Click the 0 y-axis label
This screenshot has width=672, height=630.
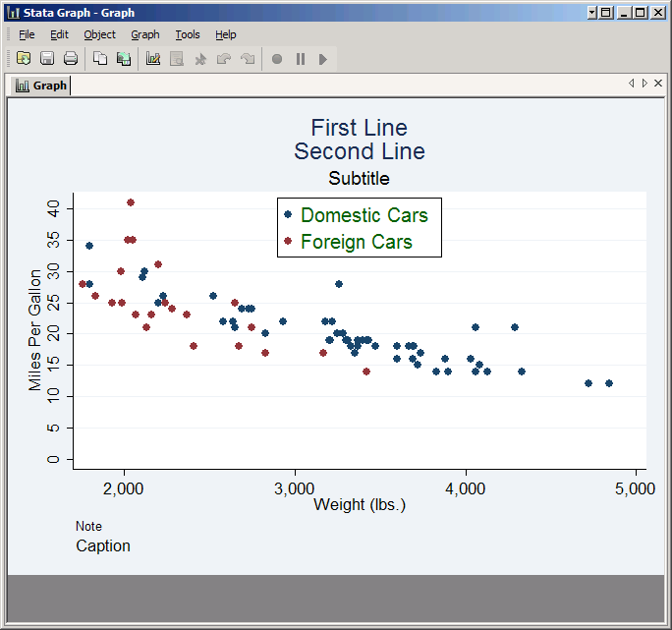coord(53,459)
